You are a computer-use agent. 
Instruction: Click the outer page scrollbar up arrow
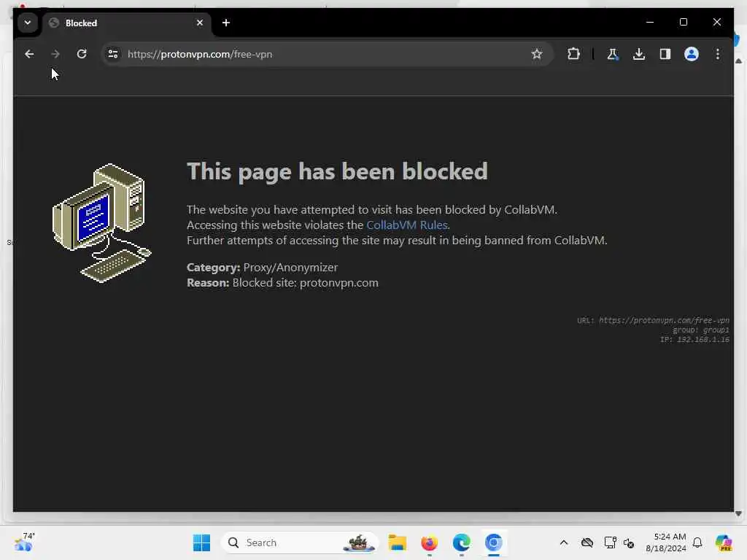(x=738, y=61)
